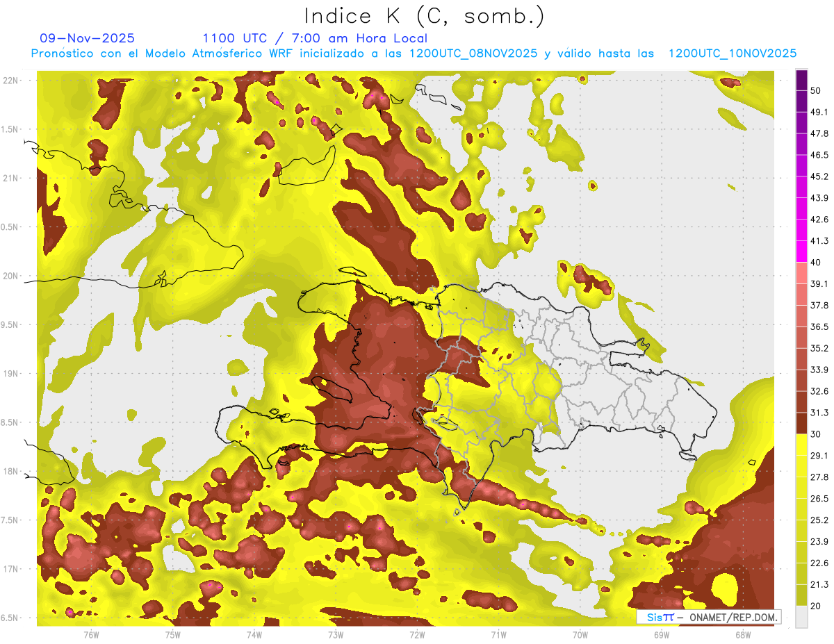
Task: Click the '69W' longitude label
Action: [x=662, y=635]
